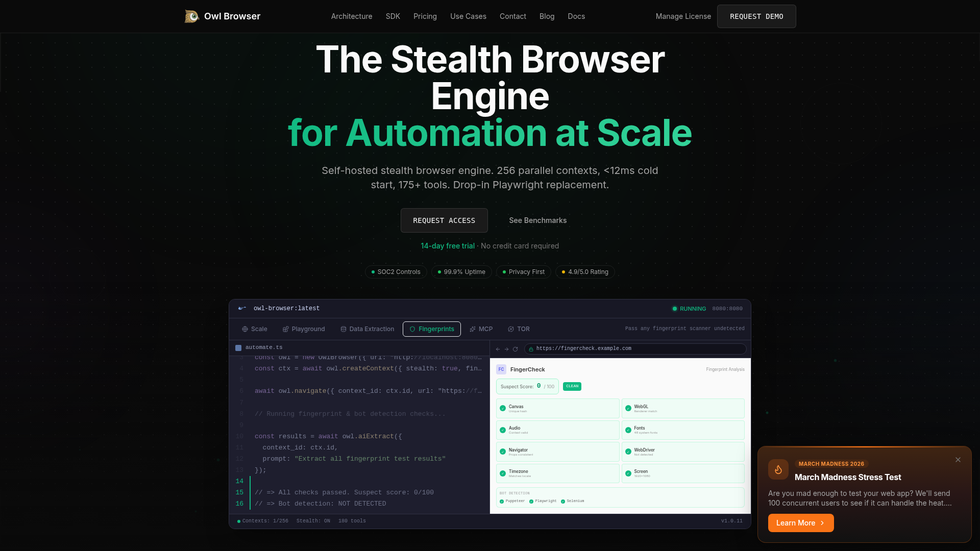Reload the fingercheck.example.com page

point(515,349)
